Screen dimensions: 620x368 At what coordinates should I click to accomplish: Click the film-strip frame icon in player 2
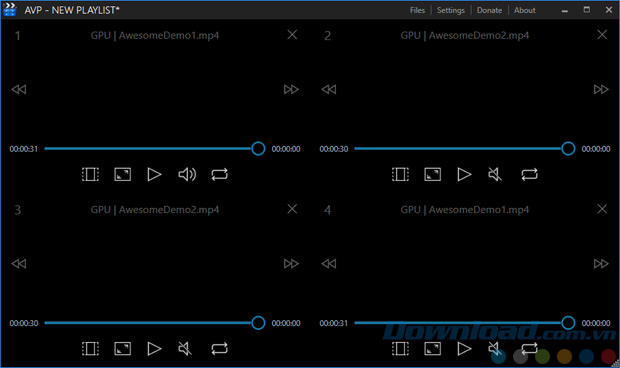[401, 174]
